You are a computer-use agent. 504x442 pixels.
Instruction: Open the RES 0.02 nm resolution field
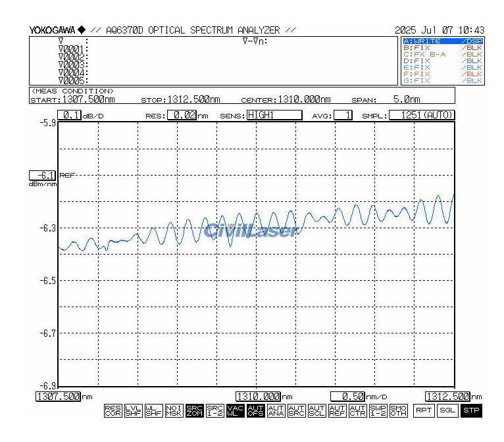point(182,115)
